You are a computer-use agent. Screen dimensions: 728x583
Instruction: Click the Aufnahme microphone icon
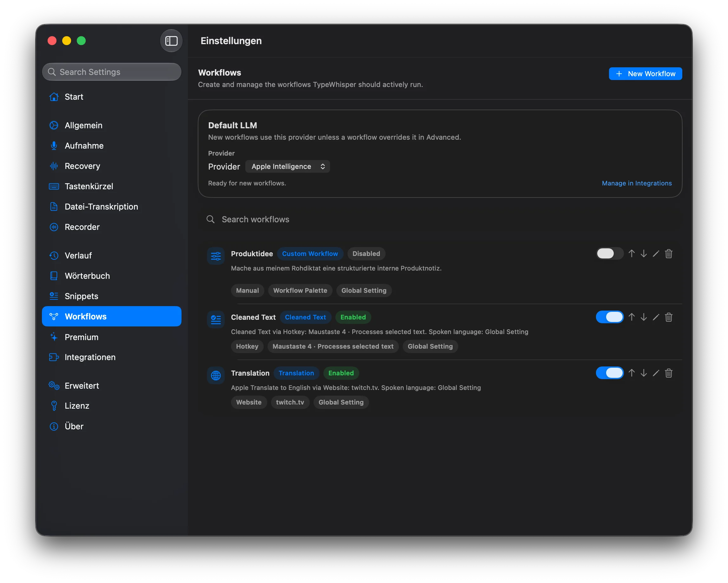54,145
